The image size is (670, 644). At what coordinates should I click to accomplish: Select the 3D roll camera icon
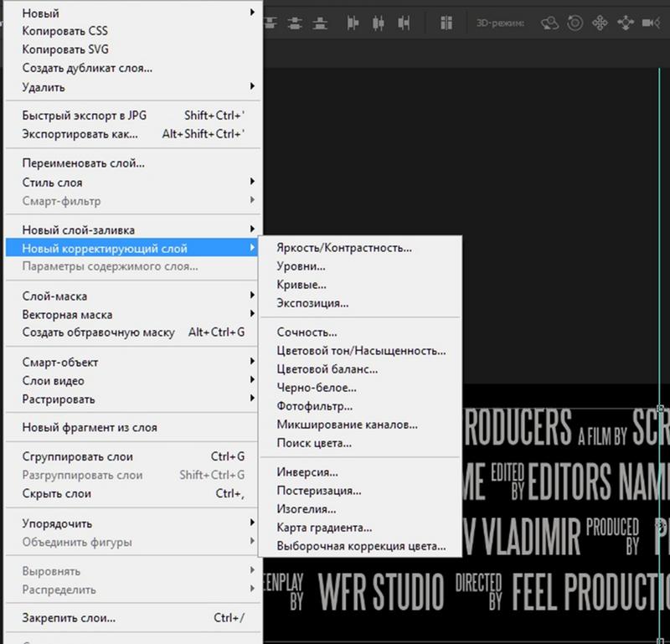(x=575, y=23)
